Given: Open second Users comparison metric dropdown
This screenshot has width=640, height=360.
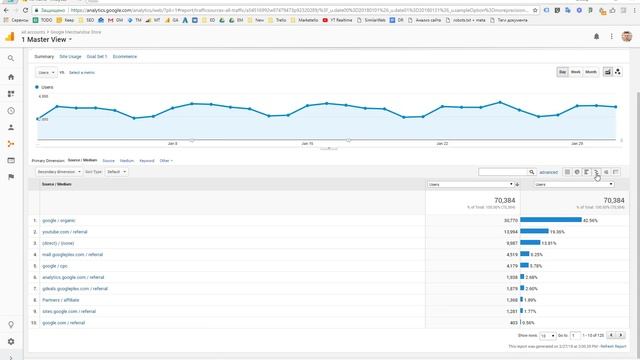Looking at the screenshot, I should coord(574,184).
